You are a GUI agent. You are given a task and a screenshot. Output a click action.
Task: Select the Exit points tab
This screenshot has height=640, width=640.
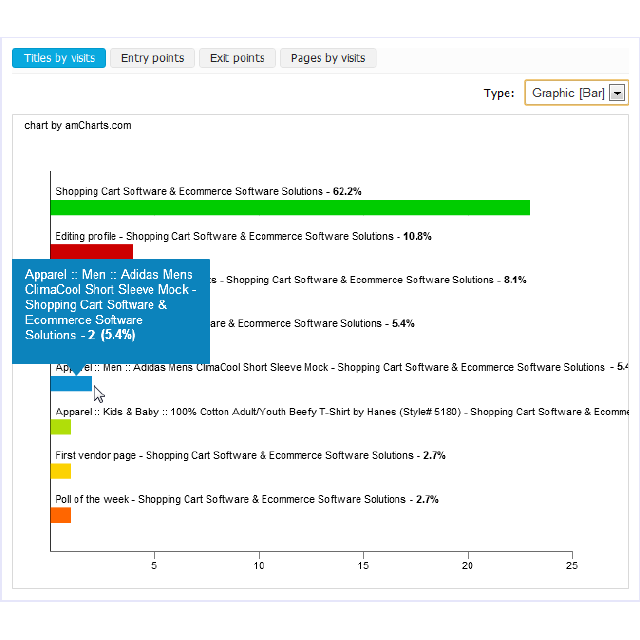tap(237, 58)
